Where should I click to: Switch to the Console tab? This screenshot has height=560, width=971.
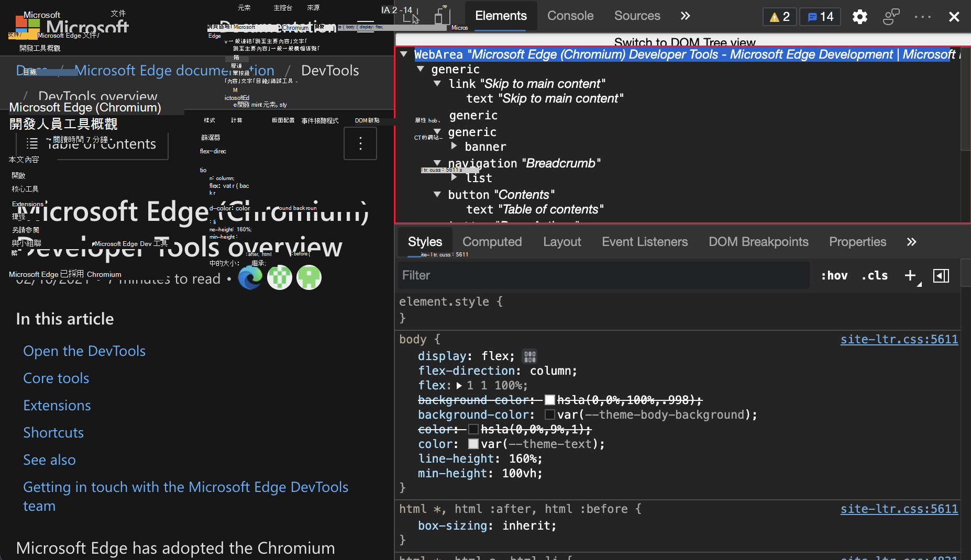pos(570,16)
